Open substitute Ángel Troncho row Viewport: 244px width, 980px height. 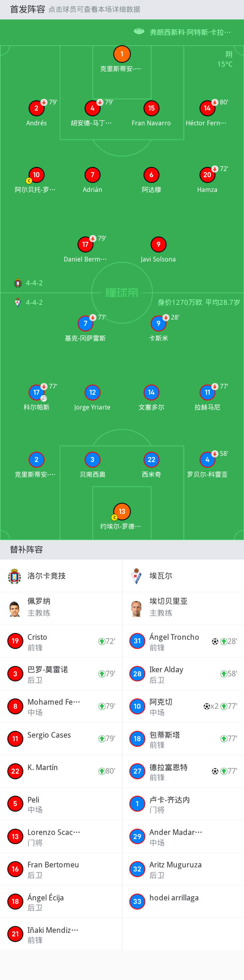183,642
